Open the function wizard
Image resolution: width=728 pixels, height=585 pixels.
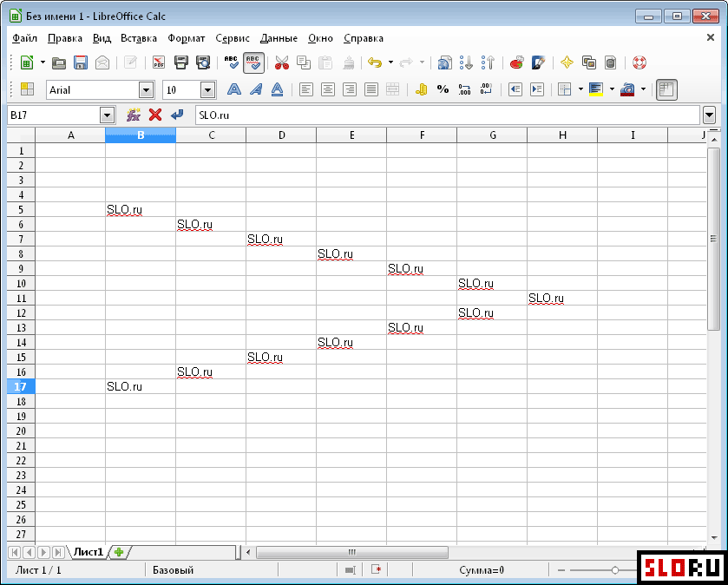134,115
